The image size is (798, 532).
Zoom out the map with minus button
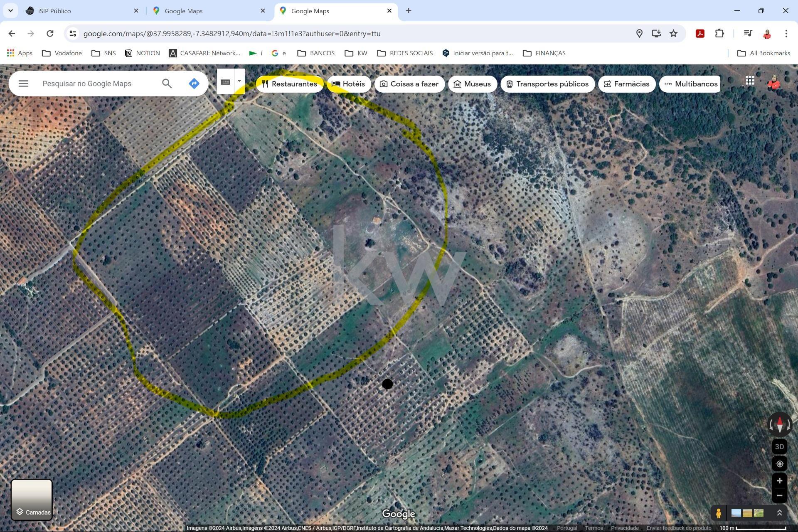pos(779,495)
